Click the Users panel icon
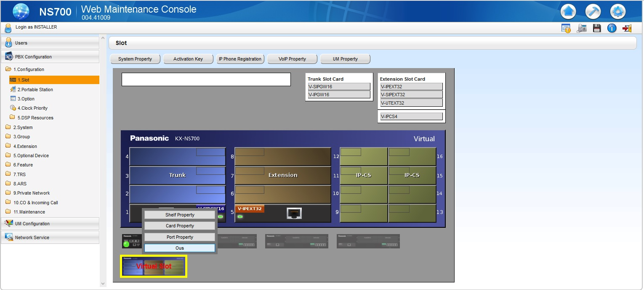 pyautogui.click(x=8, y=42)
